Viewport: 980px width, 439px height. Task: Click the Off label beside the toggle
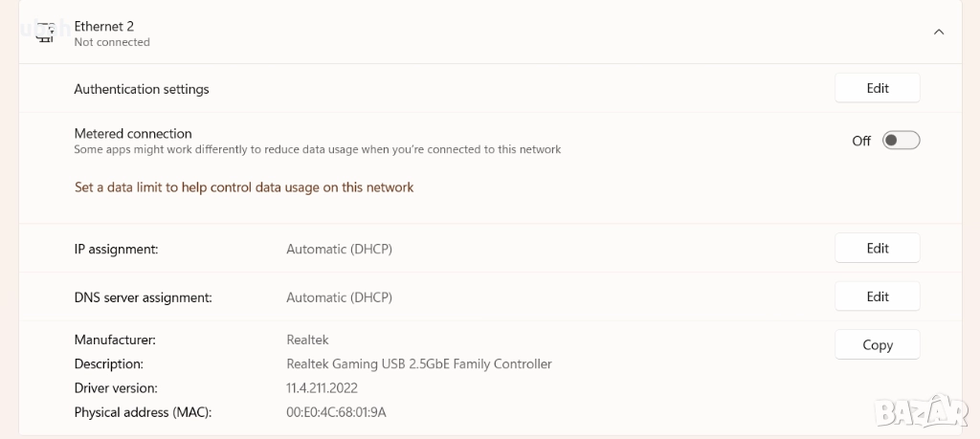pos(861,141)
